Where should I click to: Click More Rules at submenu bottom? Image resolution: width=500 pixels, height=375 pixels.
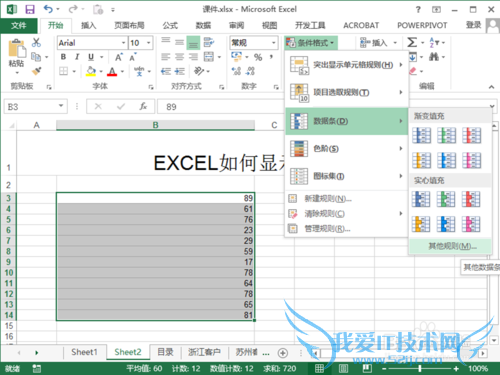pyautogui.click(x=450, y=246)
